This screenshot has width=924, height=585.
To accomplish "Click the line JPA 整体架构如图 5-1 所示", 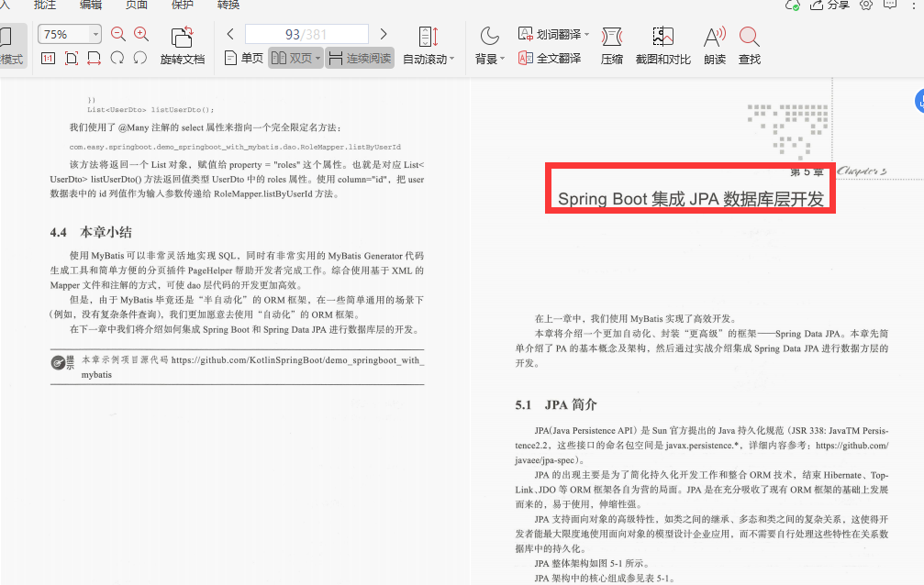I will [x=592, y=563].
